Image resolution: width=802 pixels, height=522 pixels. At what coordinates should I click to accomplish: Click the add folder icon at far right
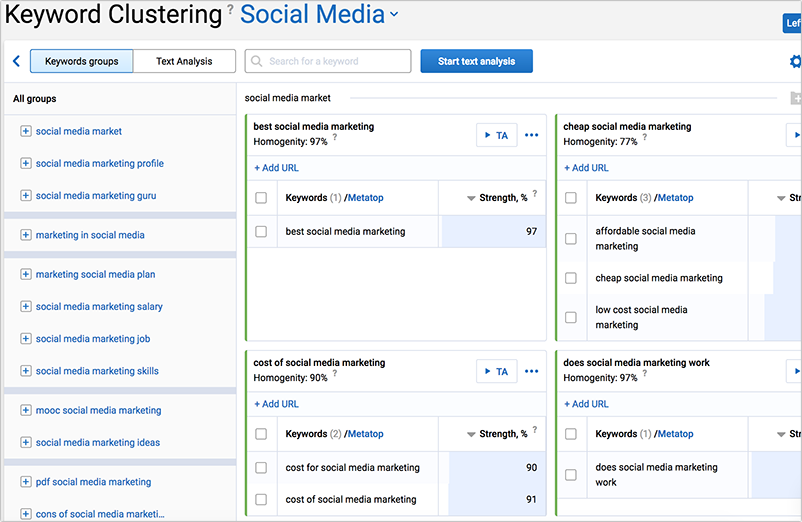point(796,98)
